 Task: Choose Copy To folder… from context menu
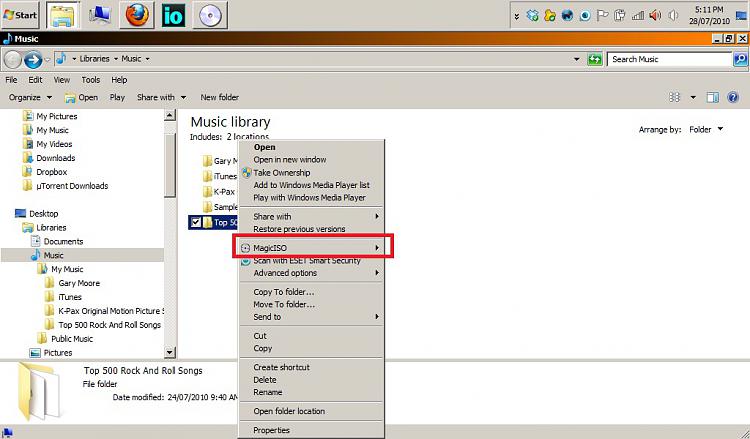(284, 292)
